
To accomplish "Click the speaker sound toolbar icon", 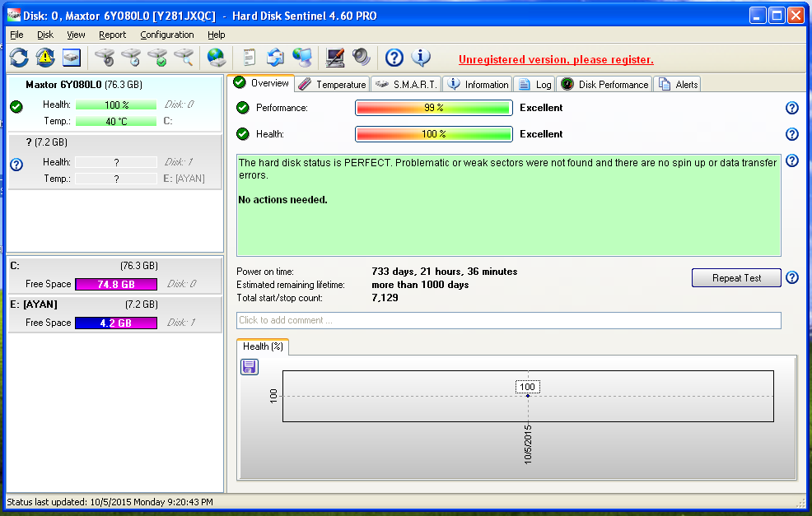I will (x=361, y=58).
